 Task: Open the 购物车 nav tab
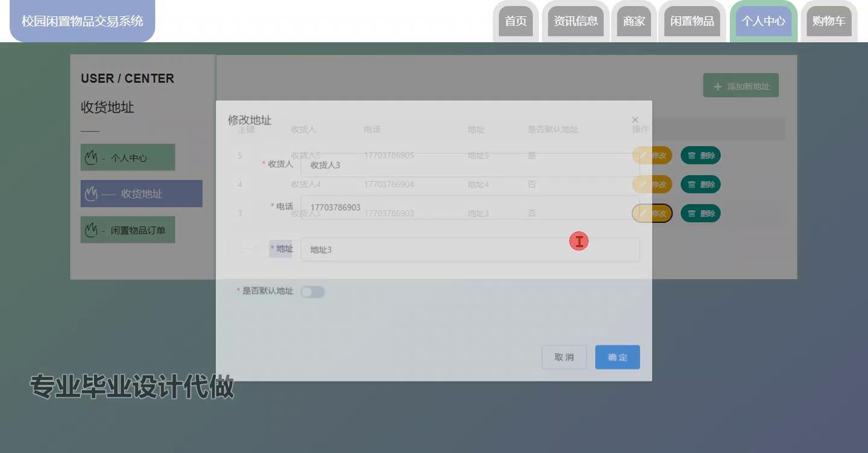point(829,21)
